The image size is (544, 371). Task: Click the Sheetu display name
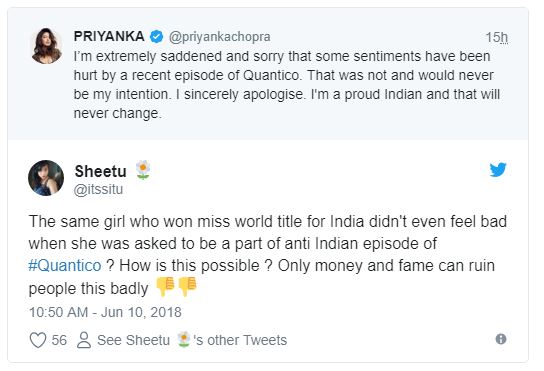click(x=101, y=171)
